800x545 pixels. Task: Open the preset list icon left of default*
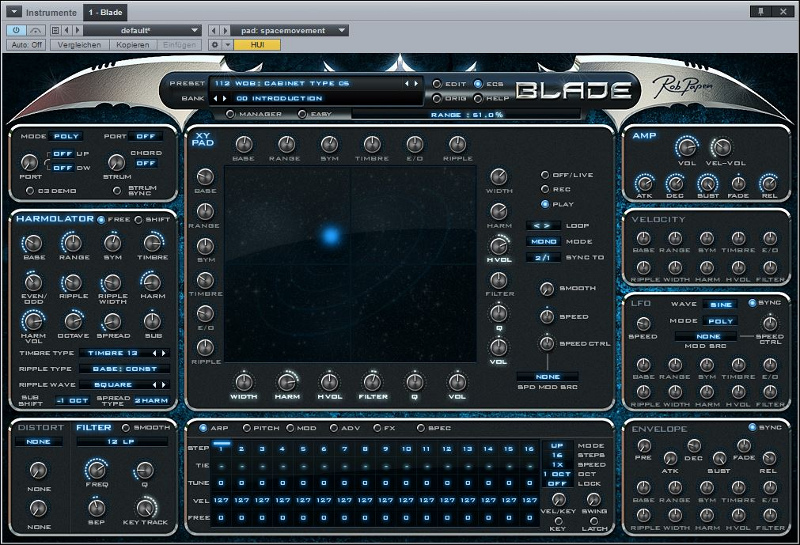[56, 30]
